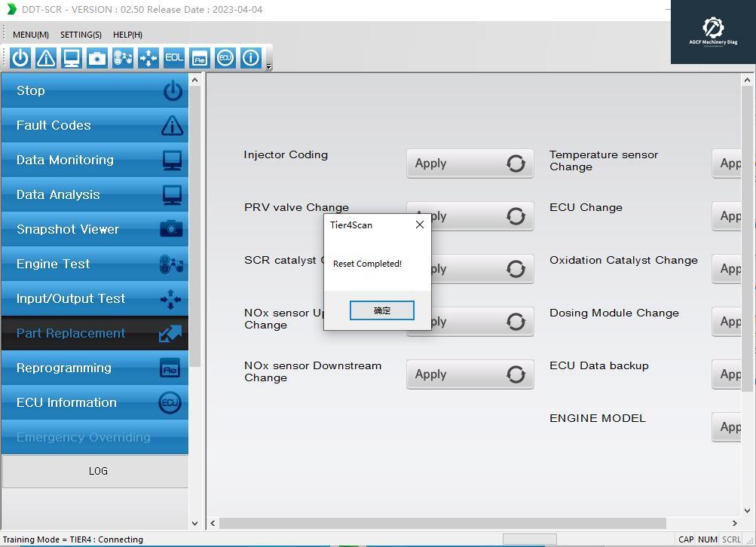Open snapshot viewer via toolbar camera icon
The image size is (756, 547).
(x=97, y=58)
